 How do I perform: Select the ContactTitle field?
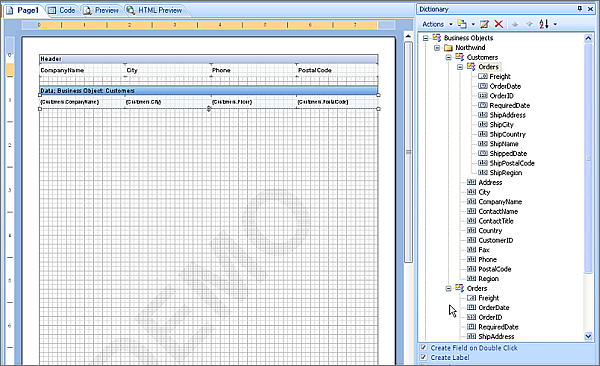tap(496, 221)
